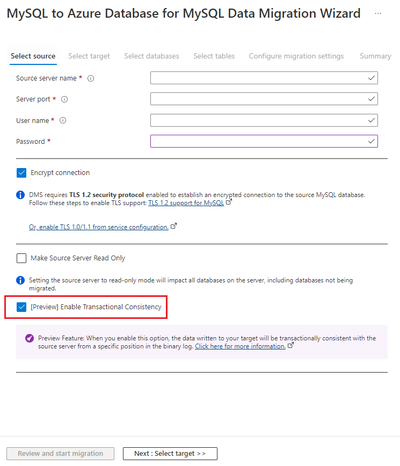
Task: Click the info icon beside read-only mode note
Action: pos(20,280)
